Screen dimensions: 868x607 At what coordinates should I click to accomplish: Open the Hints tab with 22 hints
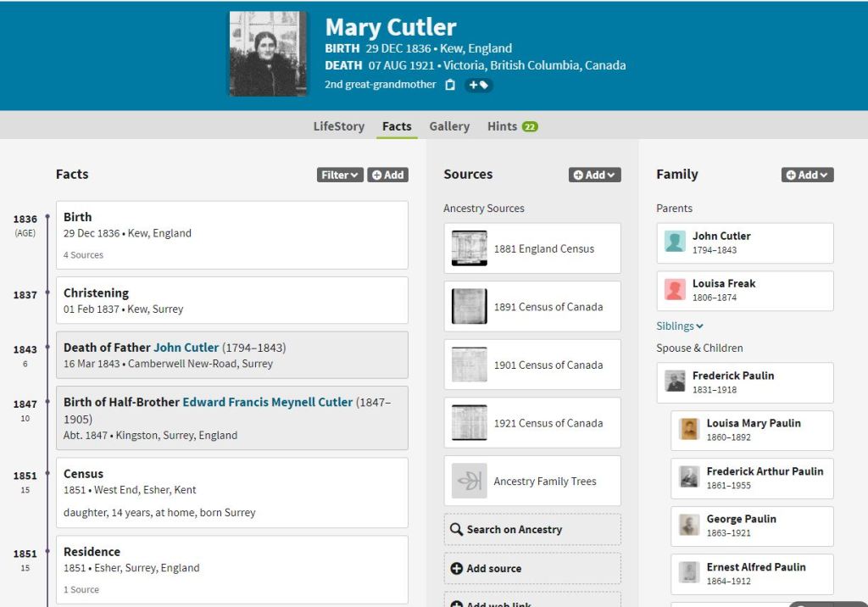(512, 126)
